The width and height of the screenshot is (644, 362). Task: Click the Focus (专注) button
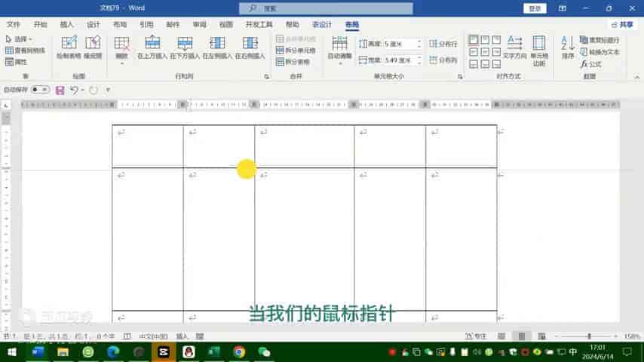pyautogui.click(x=476, y=336)
